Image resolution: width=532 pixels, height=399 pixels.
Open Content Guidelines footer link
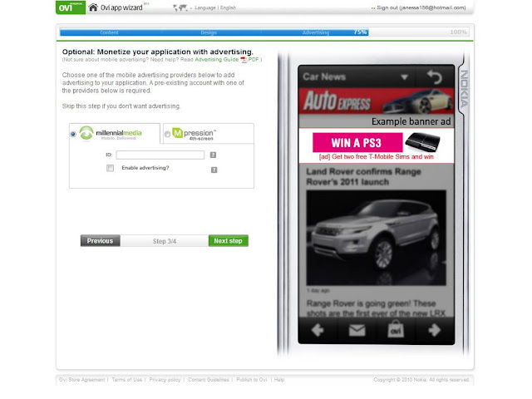click(x=209, y=380)
